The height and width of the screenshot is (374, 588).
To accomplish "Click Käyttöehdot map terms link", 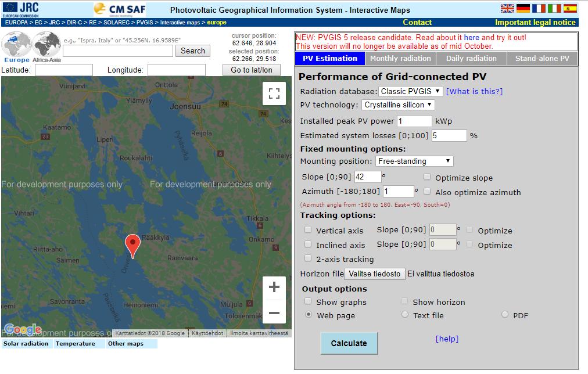I will pyautogui.click(x=207, y=333).
